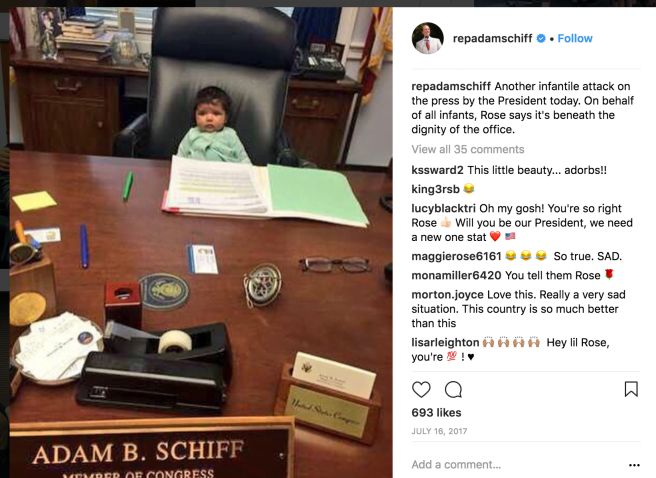View all 35 comments
Image resolution: width=656 pixels, height=478 pixels.
468,149
